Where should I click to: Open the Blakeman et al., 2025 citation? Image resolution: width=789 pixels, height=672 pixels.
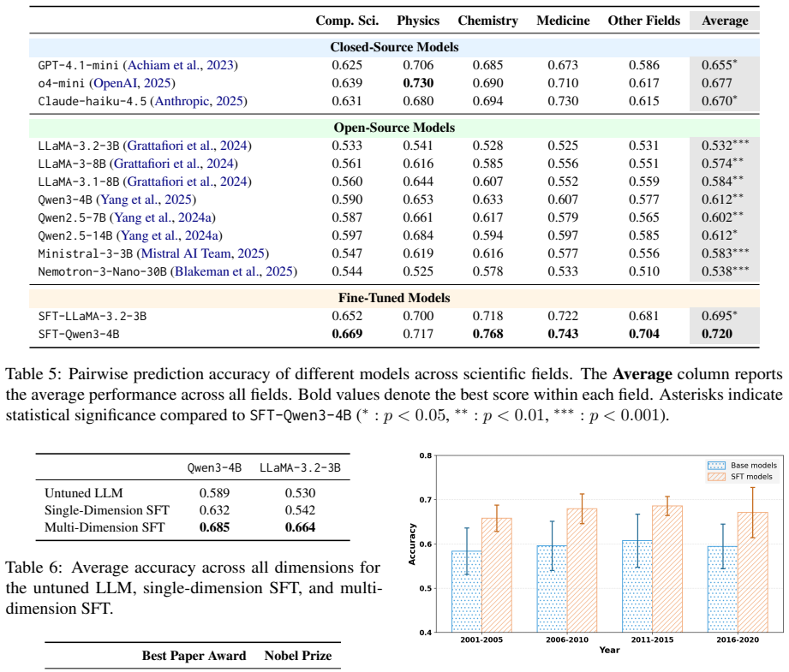tap(234, 272)
